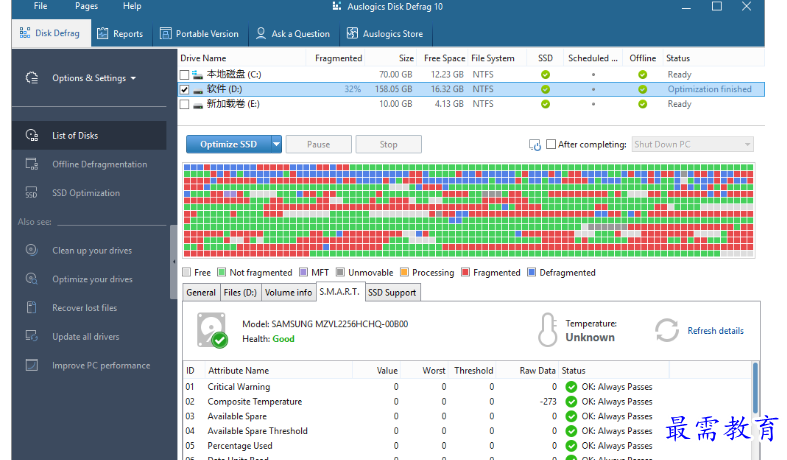Image resolution: width=787 pixels, height=460 pixels.
Task: Click the Defragmented blue legend swatch
Action: coord(532,272)
